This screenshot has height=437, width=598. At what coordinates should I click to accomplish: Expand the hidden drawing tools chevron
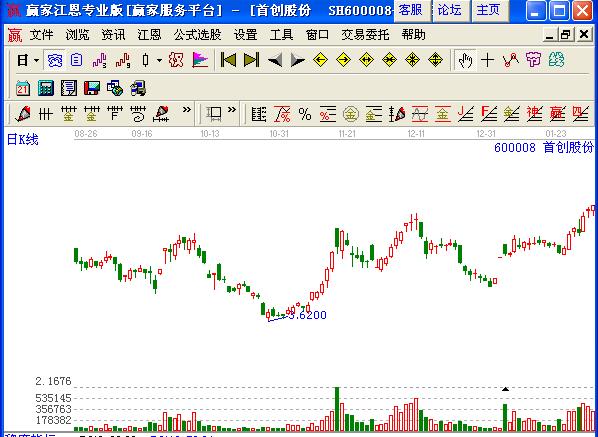(186, 110)
